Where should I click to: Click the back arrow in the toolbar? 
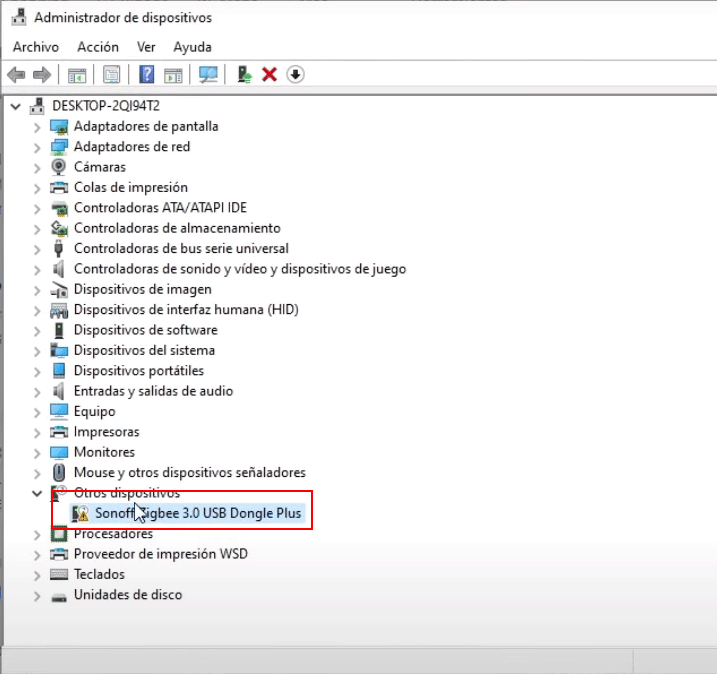click(x=16, y=75)
